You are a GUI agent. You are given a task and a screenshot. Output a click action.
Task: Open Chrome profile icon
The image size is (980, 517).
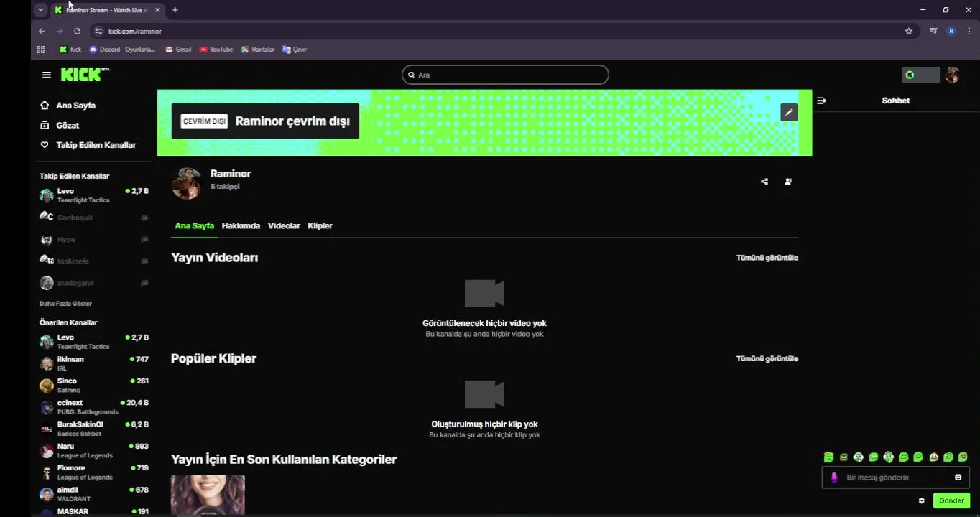[951, 31]
